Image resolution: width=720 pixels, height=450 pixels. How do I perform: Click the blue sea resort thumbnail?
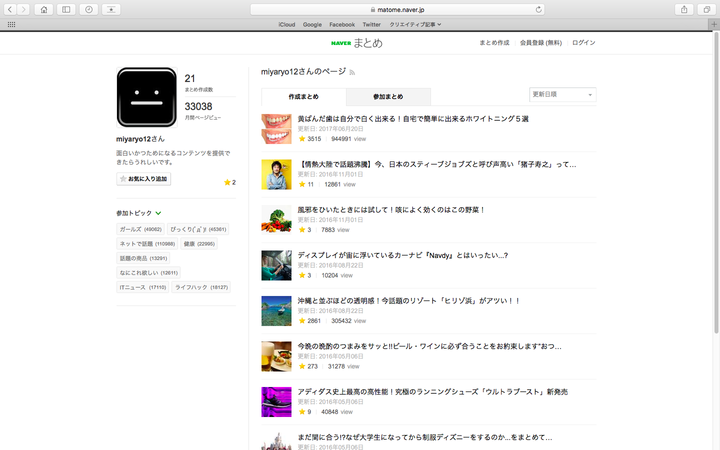coord(276,311)
